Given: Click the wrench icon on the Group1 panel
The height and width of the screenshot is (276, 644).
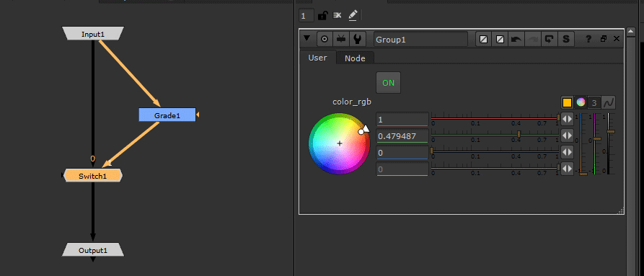Looking at the screenshot, I should coord(357,39).
